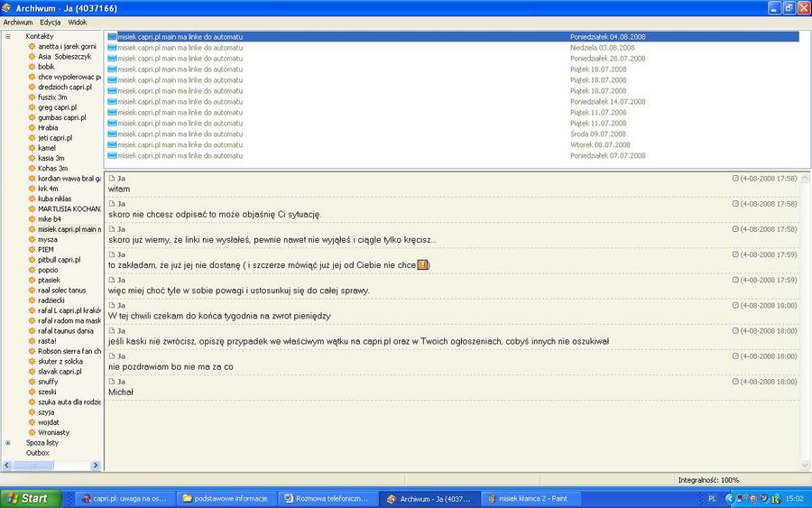The height and width of the screenshot is (508, 812).
Task: Click the envelope icon of the 04.08.2008 conversation
Action: coord(112,37)
